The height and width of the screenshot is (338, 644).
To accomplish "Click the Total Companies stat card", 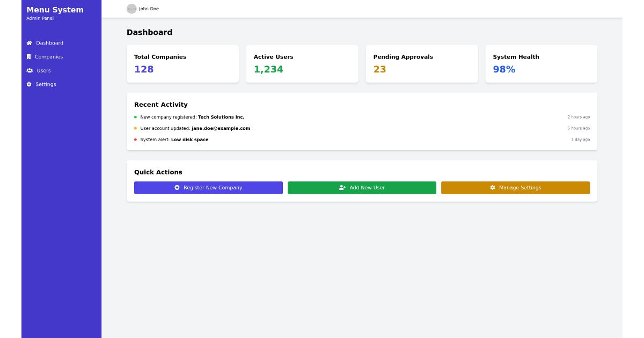I will click(x=182, y=63).
